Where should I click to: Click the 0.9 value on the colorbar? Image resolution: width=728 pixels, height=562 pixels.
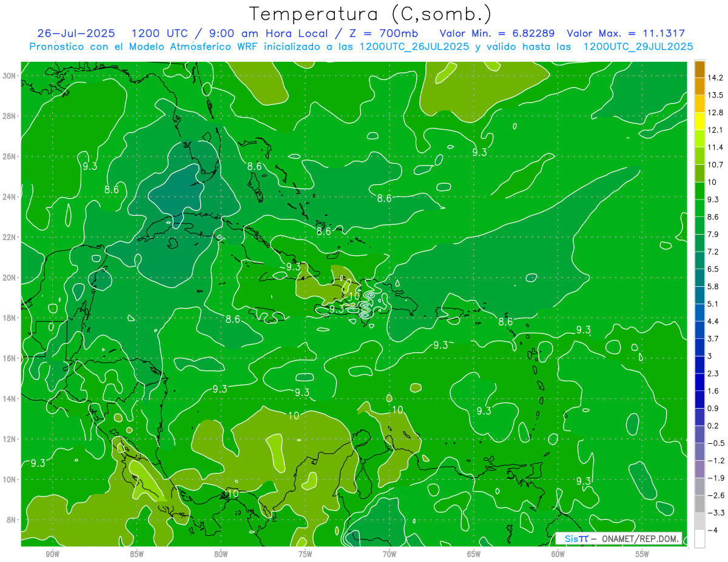coord(714,408)
